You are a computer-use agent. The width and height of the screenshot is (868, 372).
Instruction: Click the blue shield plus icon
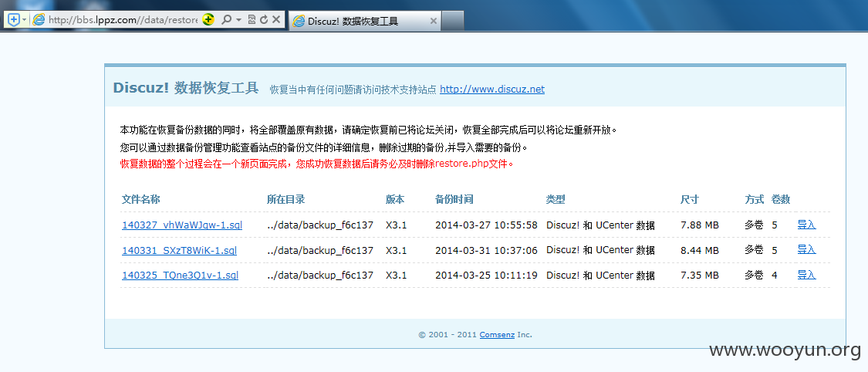[x=14, y=20]
